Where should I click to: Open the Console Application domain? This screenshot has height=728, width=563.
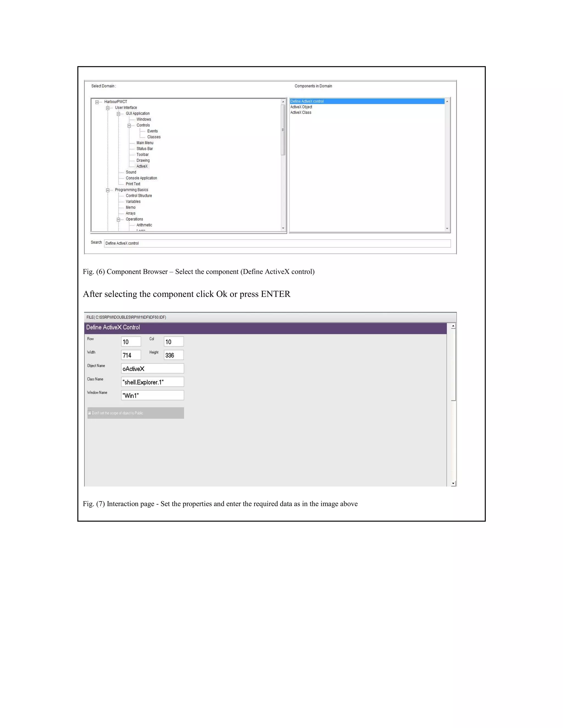pyautogui.click(x=141, y=178)
